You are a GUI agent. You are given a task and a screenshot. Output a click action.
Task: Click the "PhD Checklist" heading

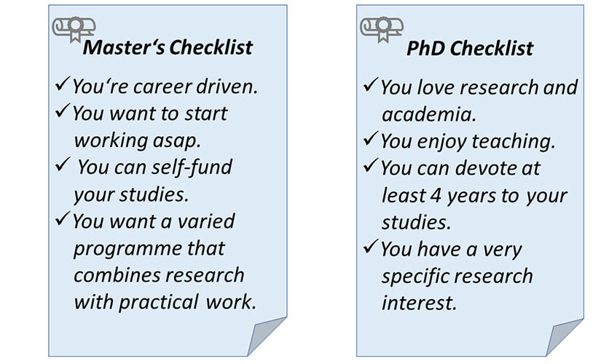pyautogui.click(x=470, y=48)
